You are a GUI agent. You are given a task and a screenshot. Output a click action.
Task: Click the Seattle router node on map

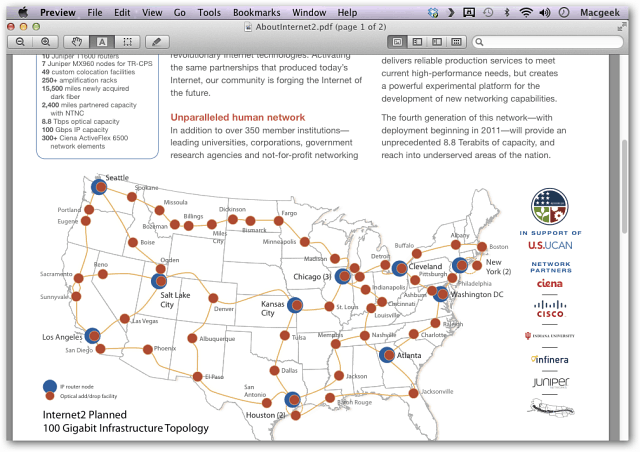pos(99,187)
